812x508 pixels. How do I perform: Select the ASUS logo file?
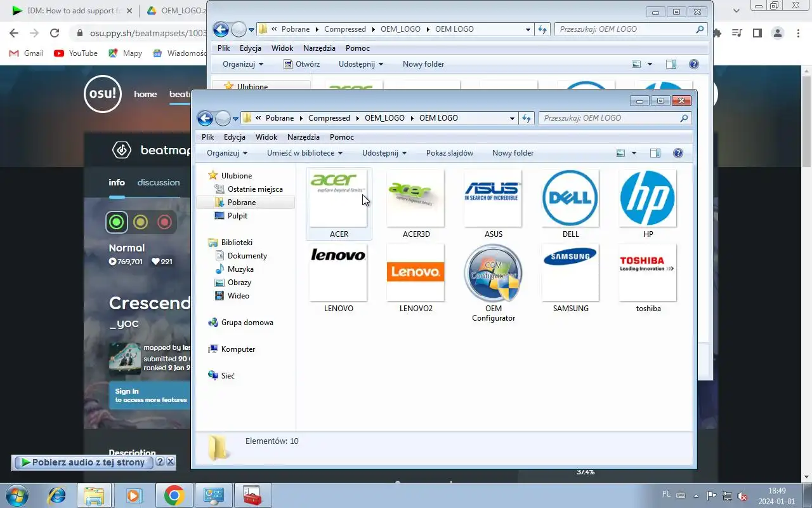click(493, 204)
